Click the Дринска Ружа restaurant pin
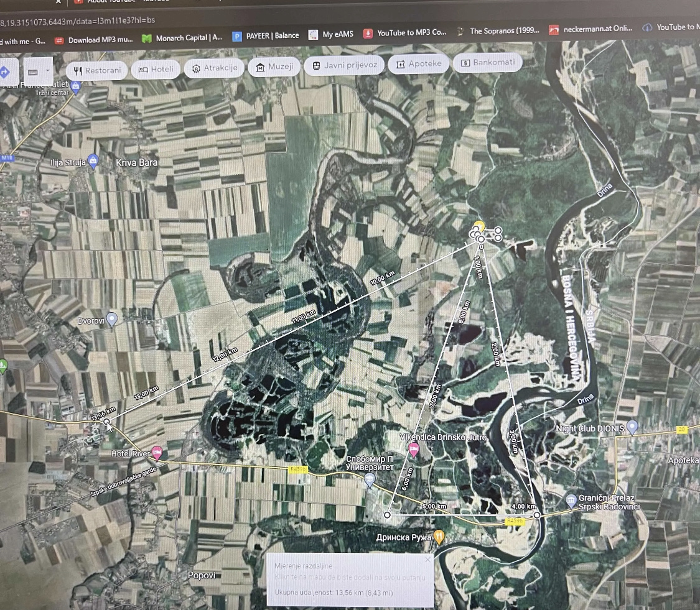 pos(439,537)
